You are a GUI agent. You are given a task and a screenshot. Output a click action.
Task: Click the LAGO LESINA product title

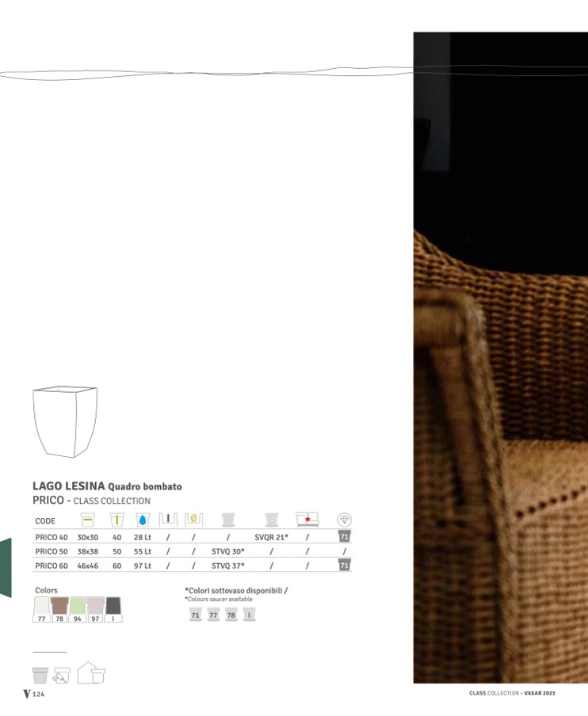click(68, 486)
